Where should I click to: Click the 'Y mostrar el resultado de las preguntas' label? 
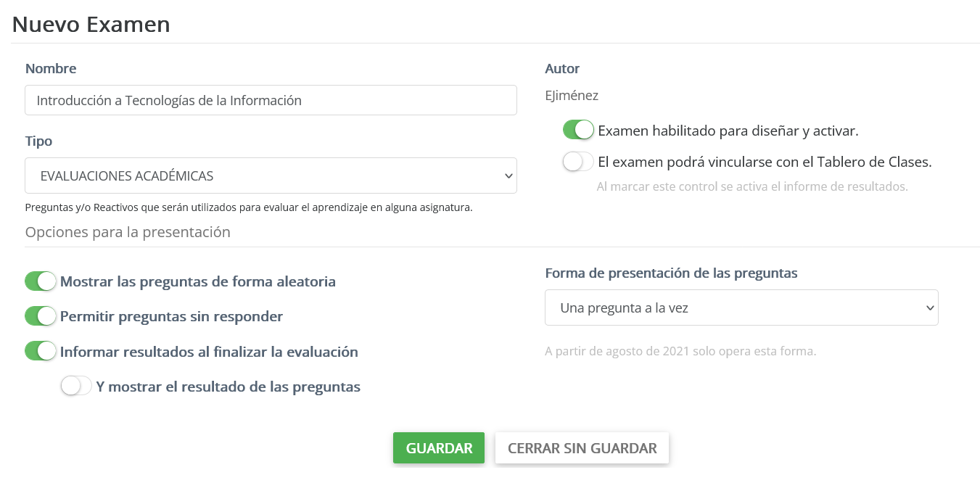pos(228,387)
